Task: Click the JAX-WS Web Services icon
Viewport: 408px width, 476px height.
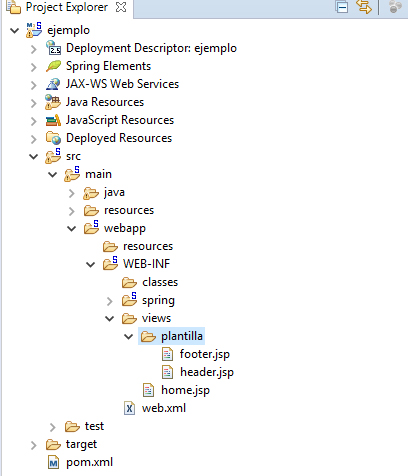Action: 53,84
